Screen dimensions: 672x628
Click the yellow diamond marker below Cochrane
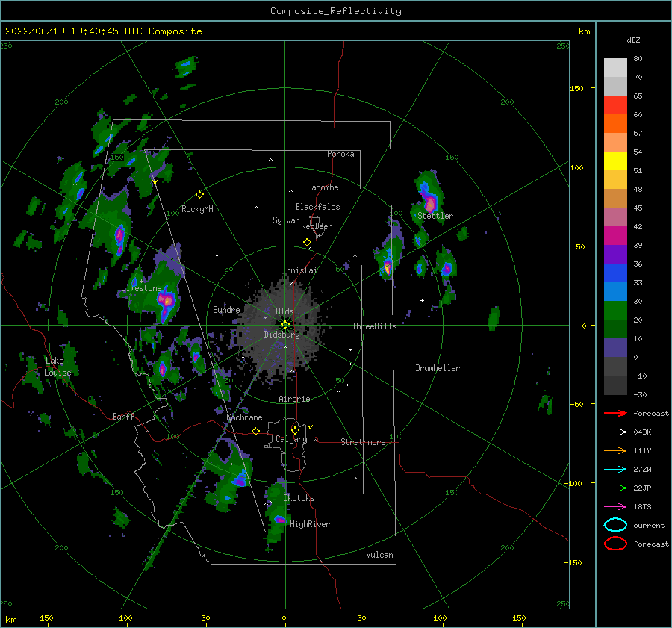[256, 432]
